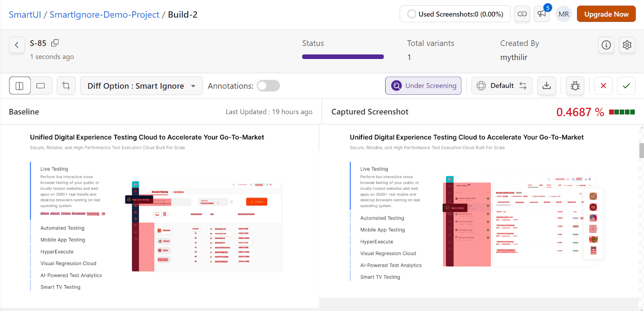Select the crop region tool
This screenshot has height=311, width=644.
coord(66,86)
